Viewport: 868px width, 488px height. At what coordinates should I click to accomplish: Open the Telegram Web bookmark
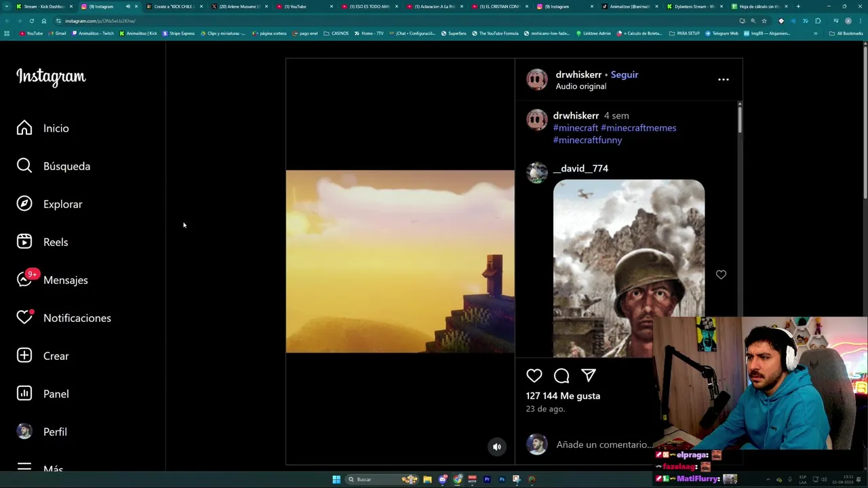722,33
